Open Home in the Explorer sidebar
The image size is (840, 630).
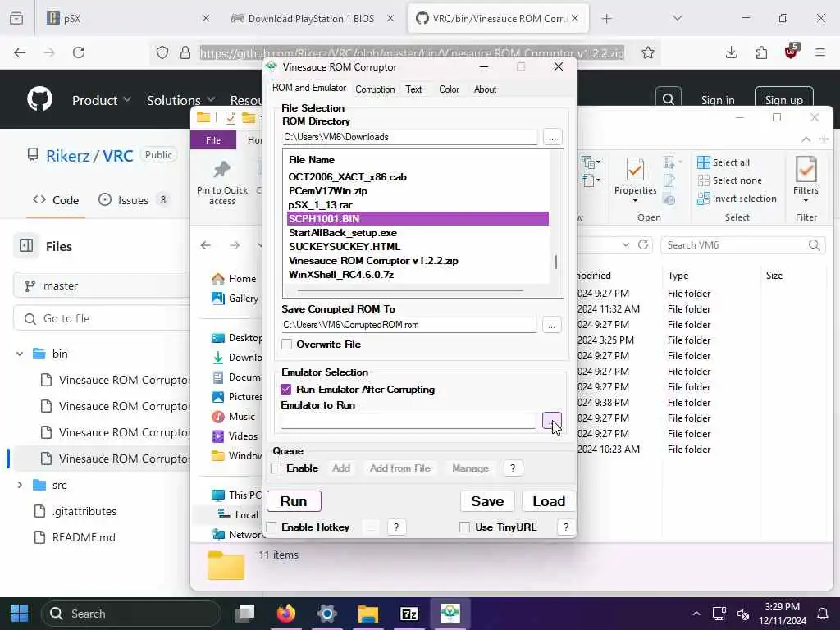tap(234, 279)
